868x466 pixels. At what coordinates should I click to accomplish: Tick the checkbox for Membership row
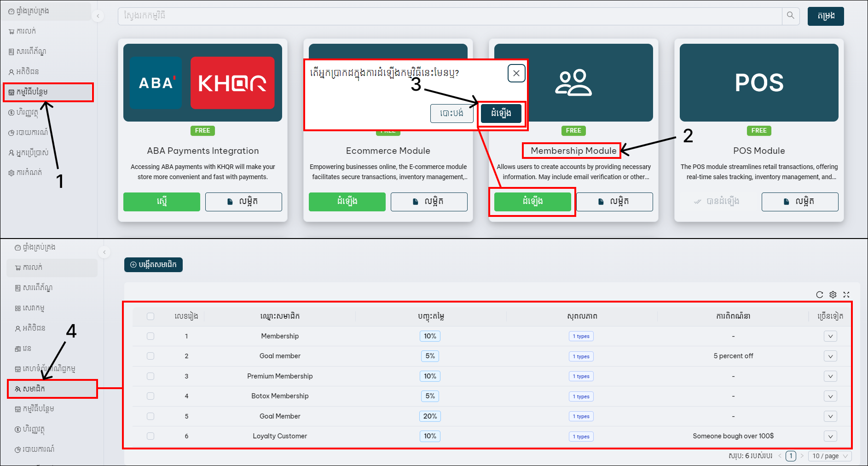pos(150,336)
